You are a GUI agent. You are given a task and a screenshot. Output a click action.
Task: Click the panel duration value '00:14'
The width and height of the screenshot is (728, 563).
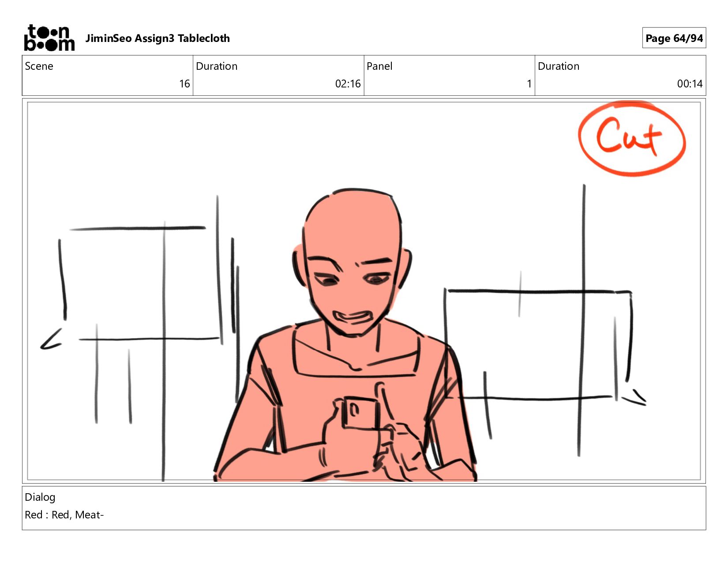coord(690,83)
